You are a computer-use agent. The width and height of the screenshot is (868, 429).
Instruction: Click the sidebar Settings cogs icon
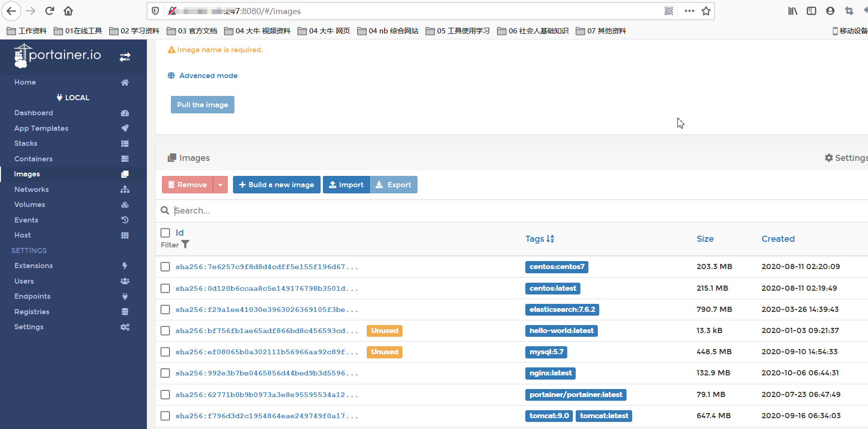click(125, 327)
